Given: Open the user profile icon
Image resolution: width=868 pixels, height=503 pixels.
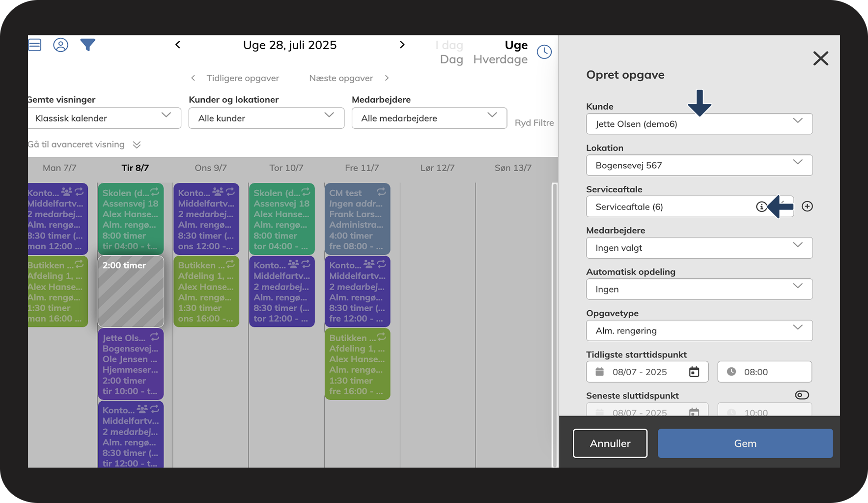Looking at the screenshot, I should point(60,45).
